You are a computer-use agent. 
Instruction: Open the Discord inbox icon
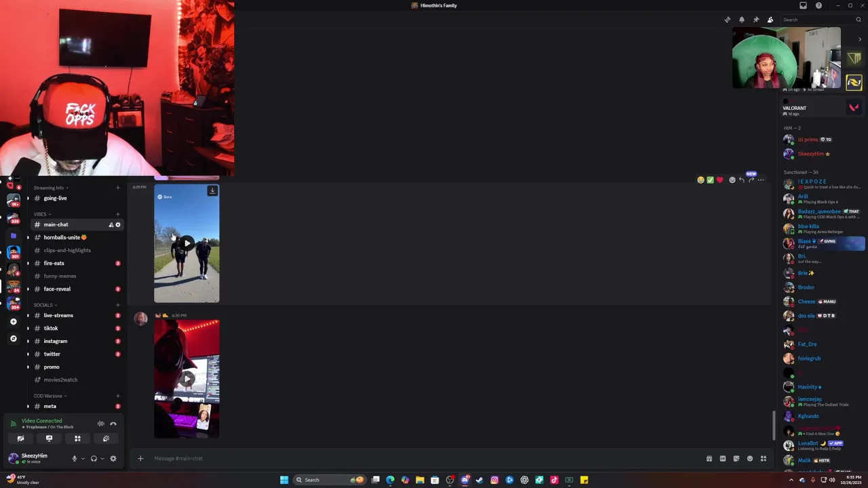pos(803,5)
